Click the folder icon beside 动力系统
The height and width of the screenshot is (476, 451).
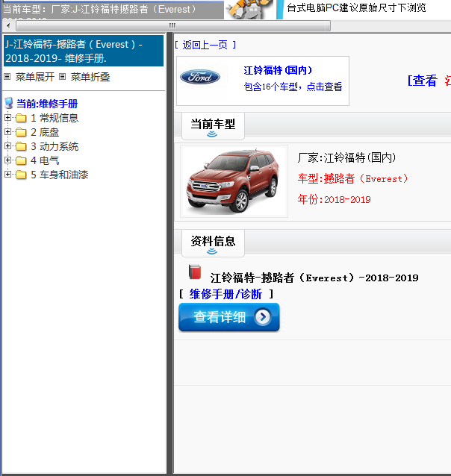tap(21, 146)
